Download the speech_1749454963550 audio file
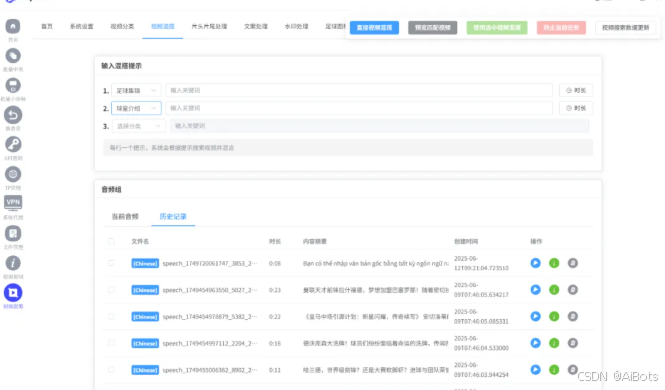The image size is (665, 390). pos(554,290)
